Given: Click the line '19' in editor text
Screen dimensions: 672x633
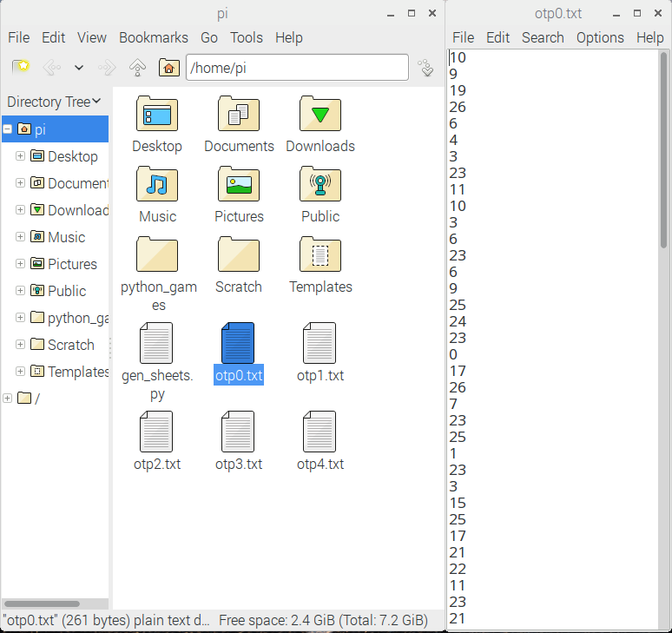Looking at the screenshot, I should point(458,90).
